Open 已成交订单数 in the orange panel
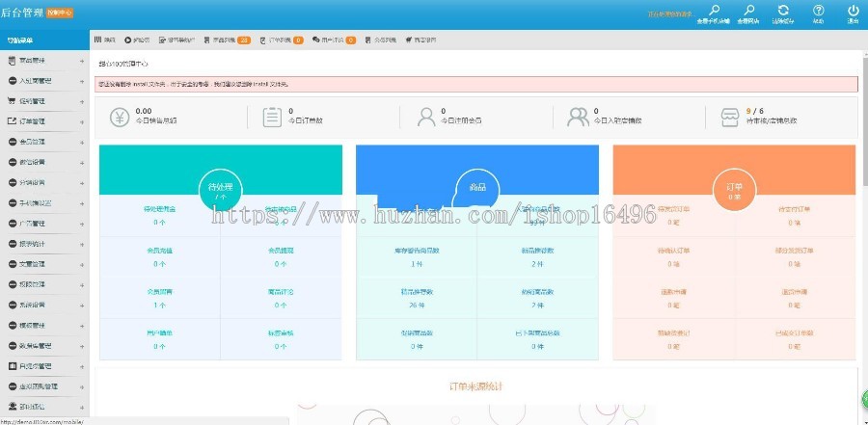 pyautogui.click(x=795, y=339)
